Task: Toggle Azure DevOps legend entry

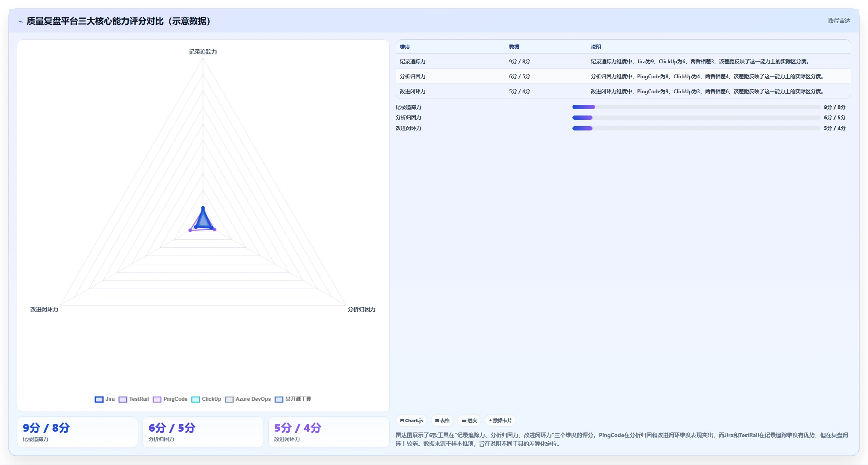Action: coord(248,399)
